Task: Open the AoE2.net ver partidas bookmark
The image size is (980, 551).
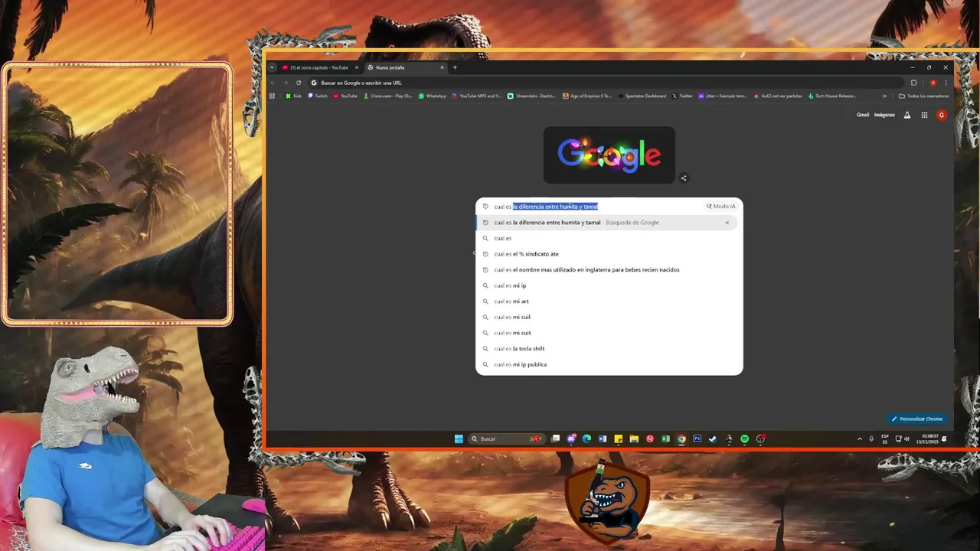Action: click(778, 96)
